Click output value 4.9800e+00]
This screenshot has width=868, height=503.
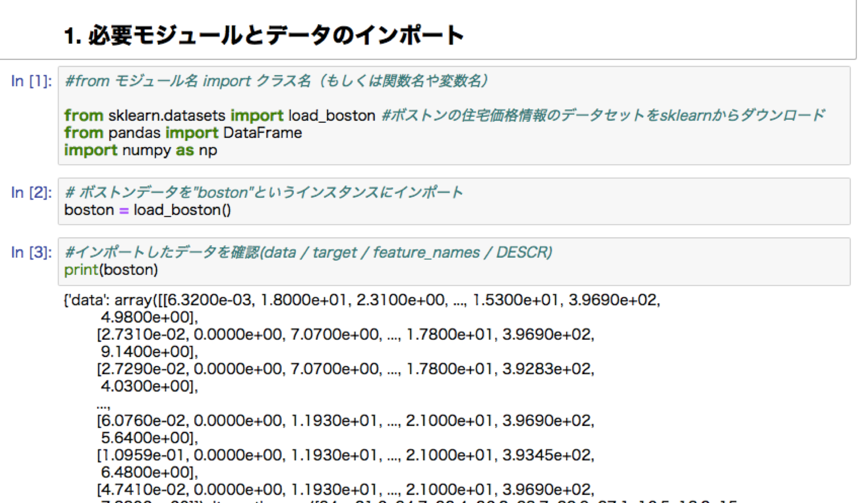coord(149,318)
